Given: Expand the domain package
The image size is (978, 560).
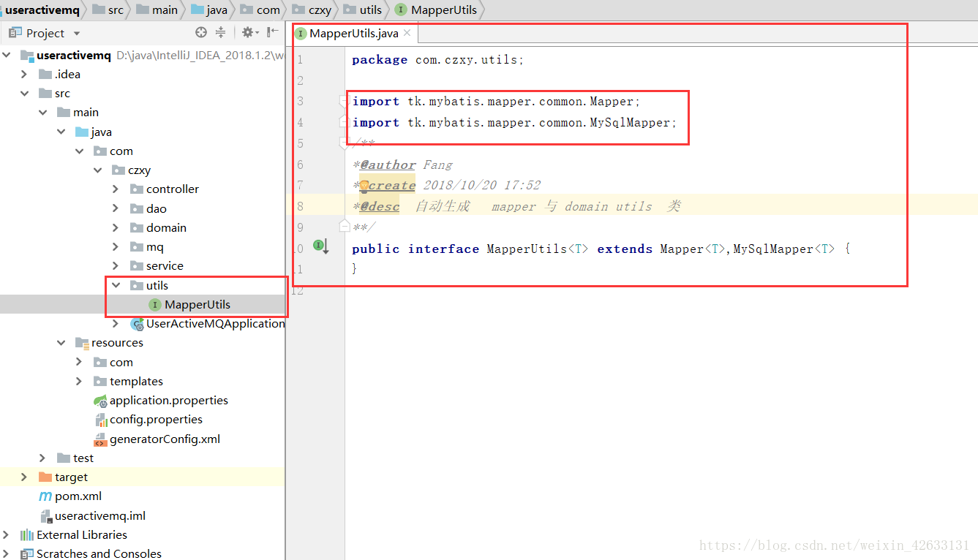Looking at the screenshot, I should click(116, 227).
